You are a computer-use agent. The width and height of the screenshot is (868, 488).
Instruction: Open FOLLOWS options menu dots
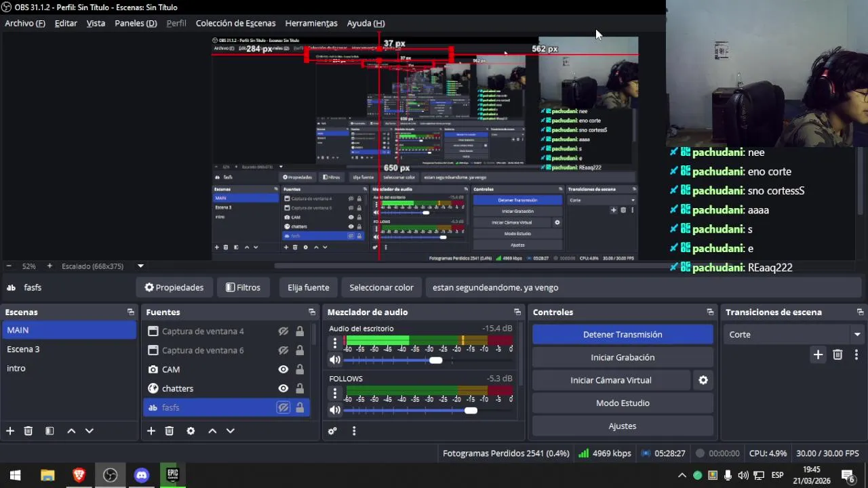(x=334, y=393)
